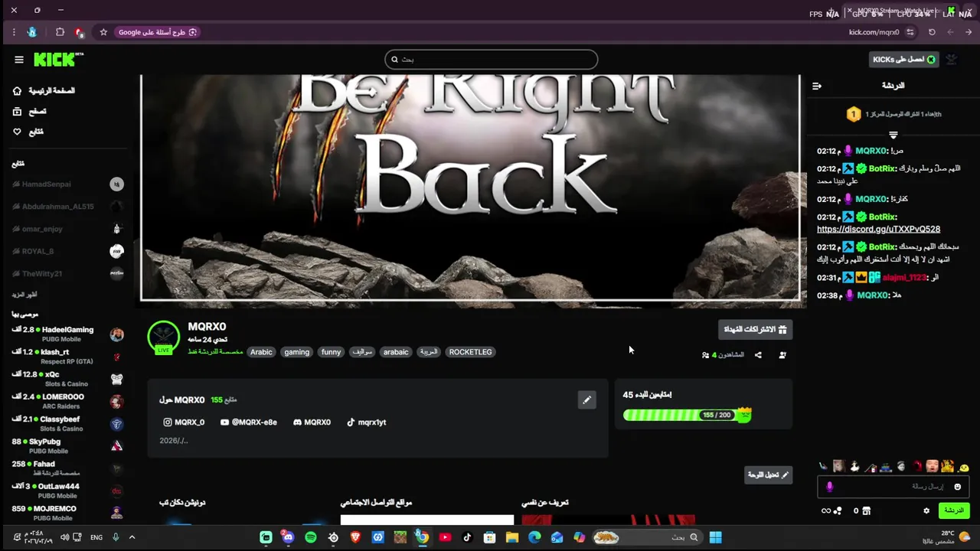Open mqrx1yt TikTok link
Image resolution: width=980 pixels, height=551 pixels.
[366, 422]
